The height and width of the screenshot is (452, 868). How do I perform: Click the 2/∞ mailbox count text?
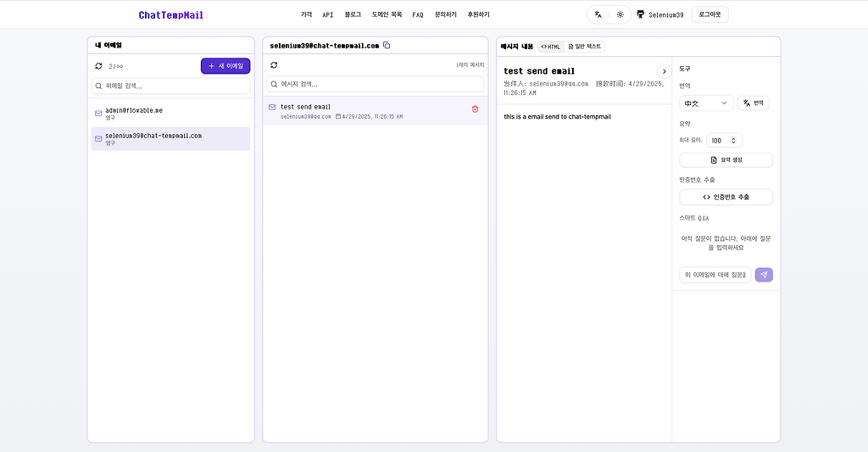point(115,66)
